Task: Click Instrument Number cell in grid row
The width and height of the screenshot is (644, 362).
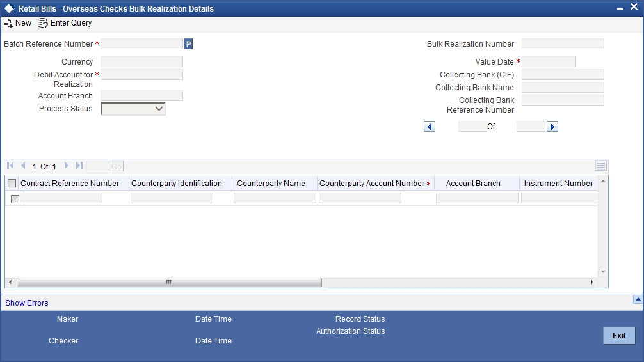Action: [559, 198]
